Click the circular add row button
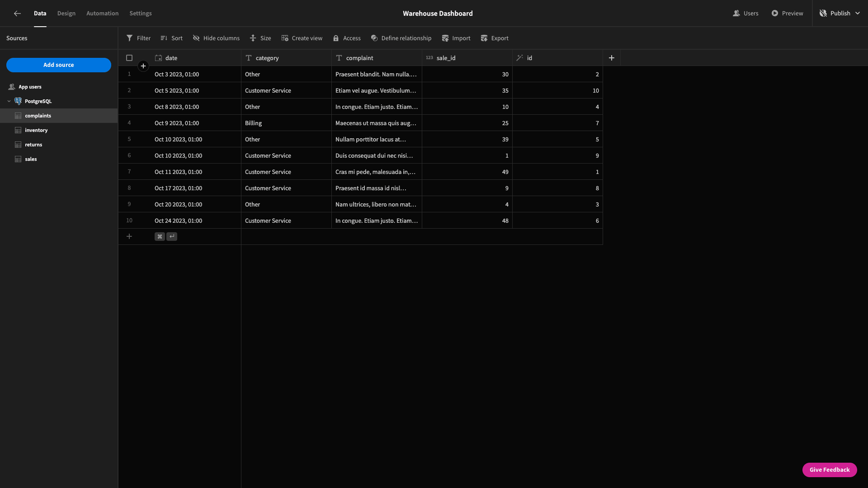Image resolution: width=868 pixels, height=488 pixels. click(143, 66)
